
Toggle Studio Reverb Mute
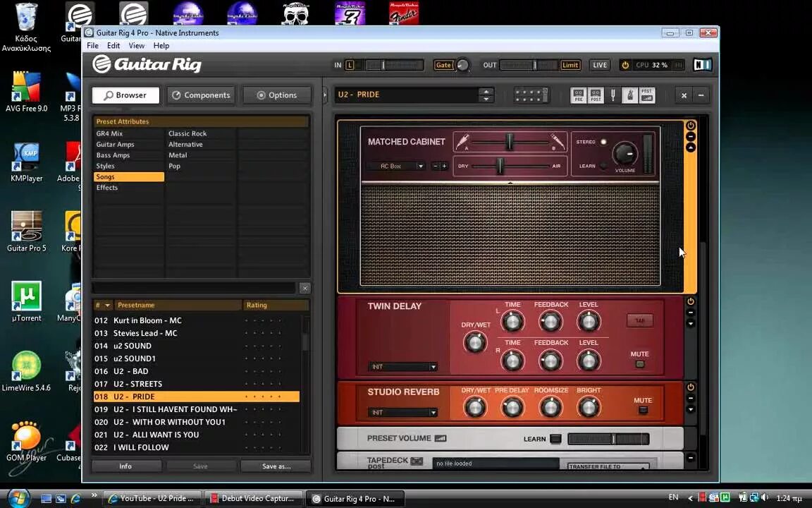pos(643,410)
